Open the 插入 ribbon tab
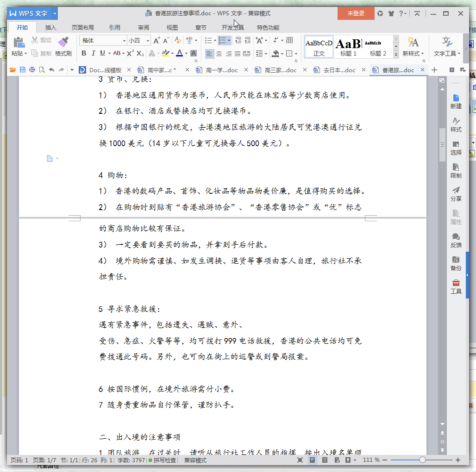Screen dimensions: 476x472 [x=50, y=28]
